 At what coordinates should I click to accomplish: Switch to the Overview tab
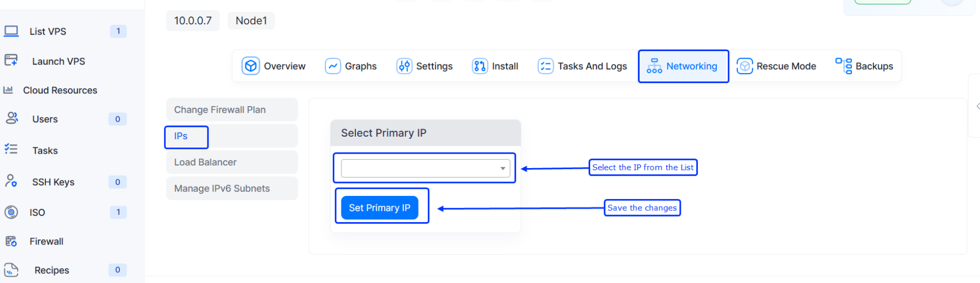point(273,66)
